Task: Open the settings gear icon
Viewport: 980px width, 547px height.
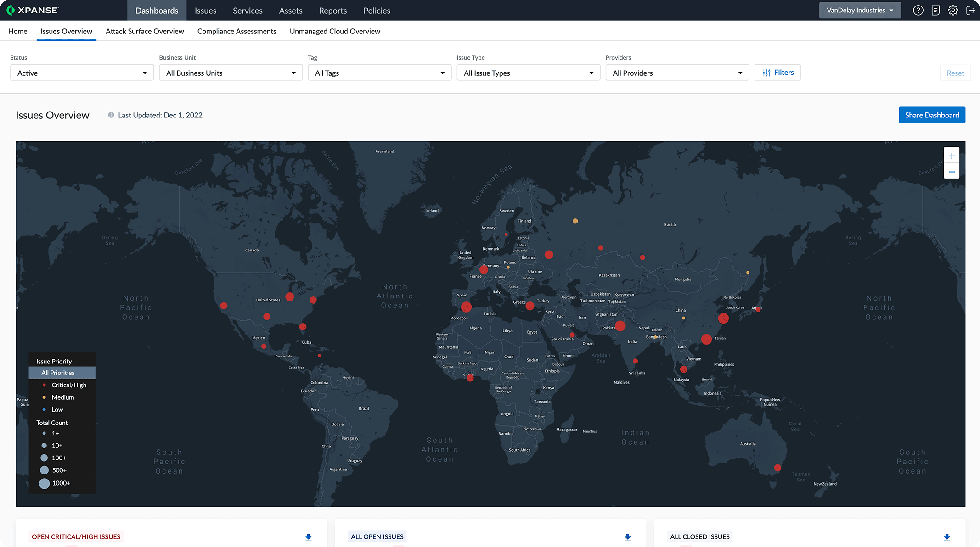Action: [953, 10]
